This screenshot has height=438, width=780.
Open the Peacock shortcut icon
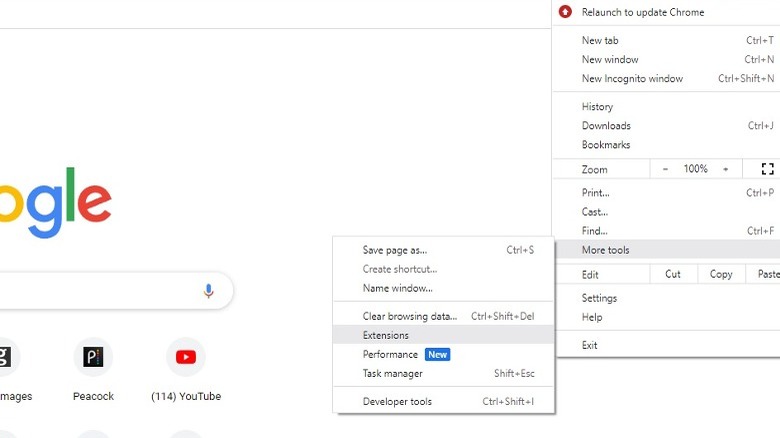93,357
